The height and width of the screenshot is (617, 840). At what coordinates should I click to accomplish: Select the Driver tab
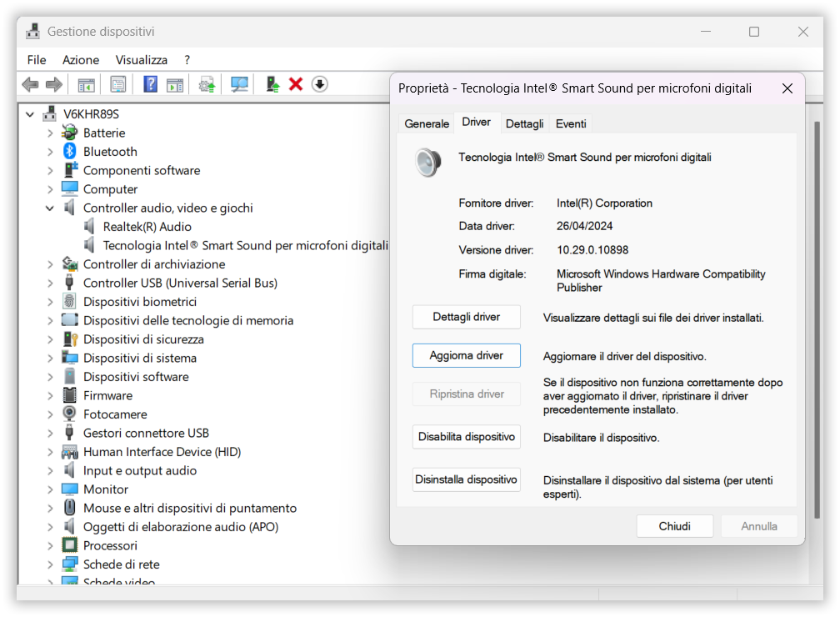(x=477, y=123)
